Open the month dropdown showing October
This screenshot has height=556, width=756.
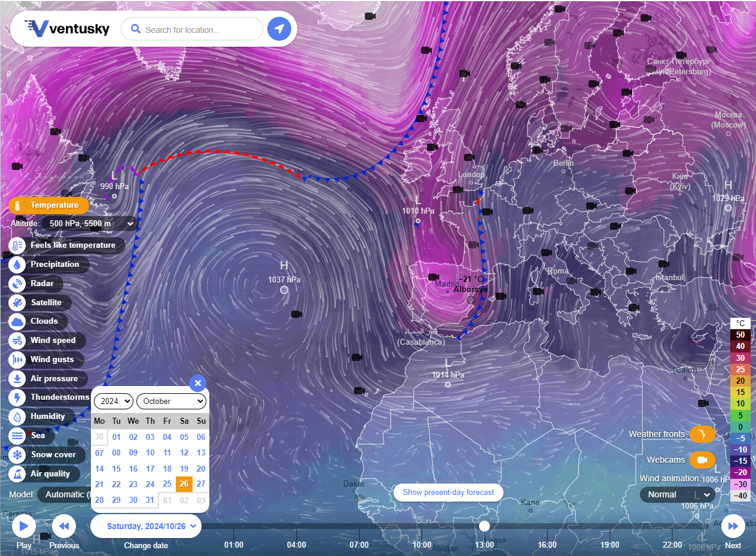click(x=171, y=401)
